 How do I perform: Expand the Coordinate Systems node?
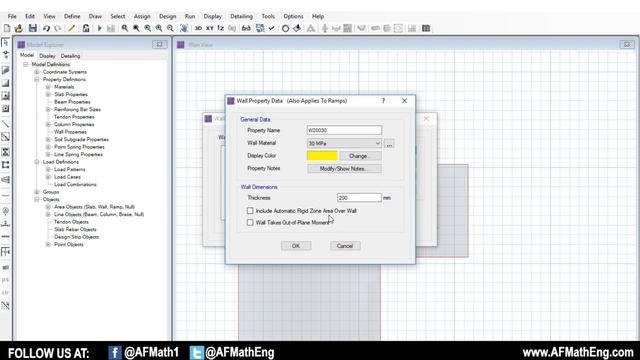37,72
